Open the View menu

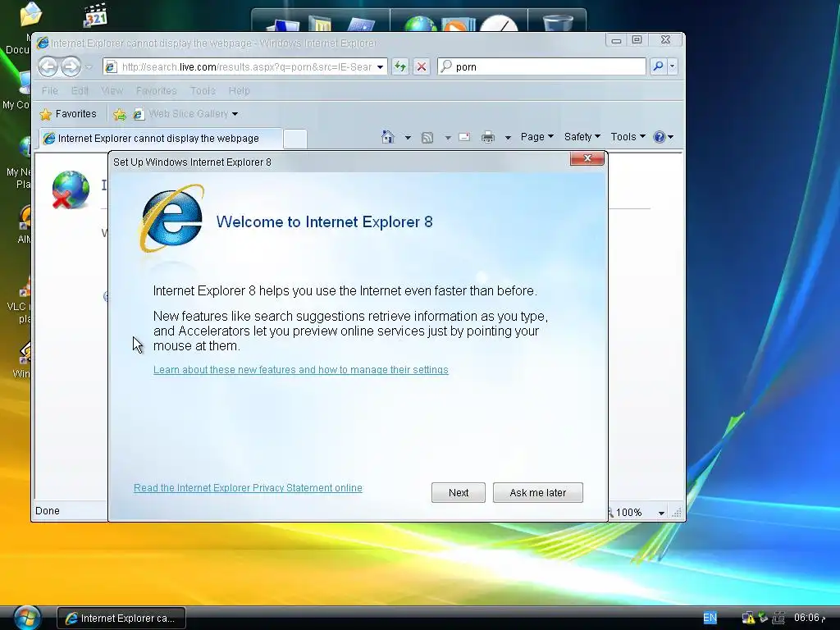(112, 90)
